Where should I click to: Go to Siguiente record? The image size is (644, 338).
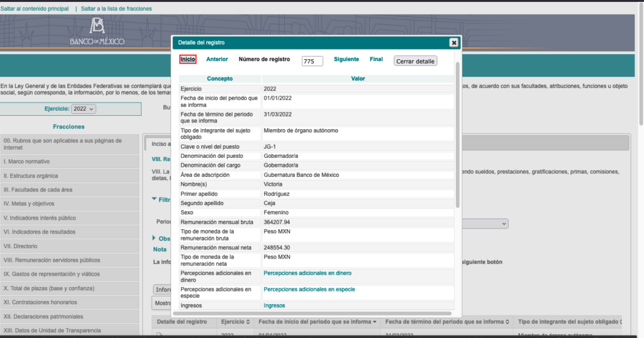[347, 59]
